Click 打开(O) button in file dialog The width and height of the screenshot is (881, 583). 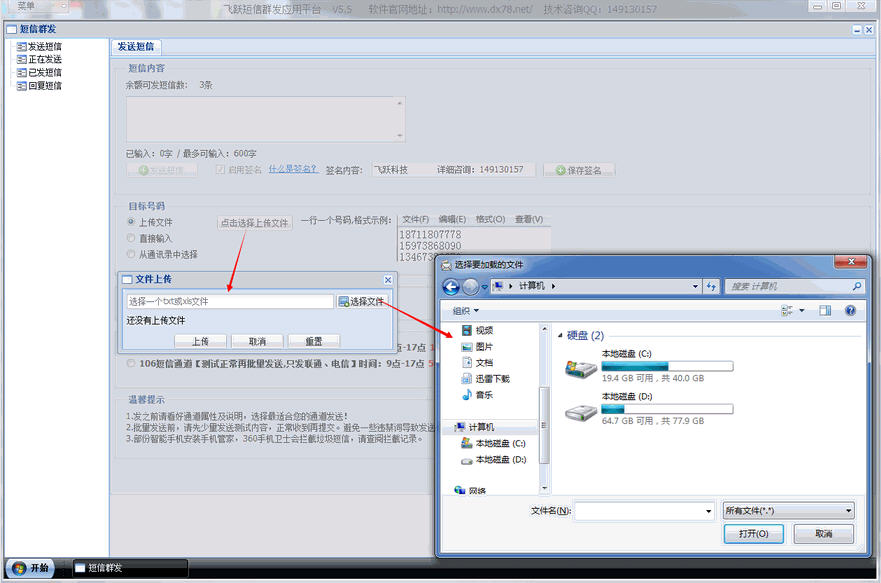(753, 534)
